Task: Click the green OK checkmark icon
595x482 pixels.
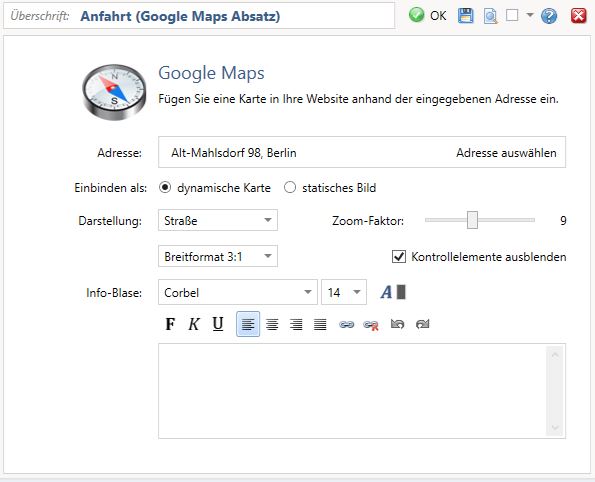Action: coord(416,16)
